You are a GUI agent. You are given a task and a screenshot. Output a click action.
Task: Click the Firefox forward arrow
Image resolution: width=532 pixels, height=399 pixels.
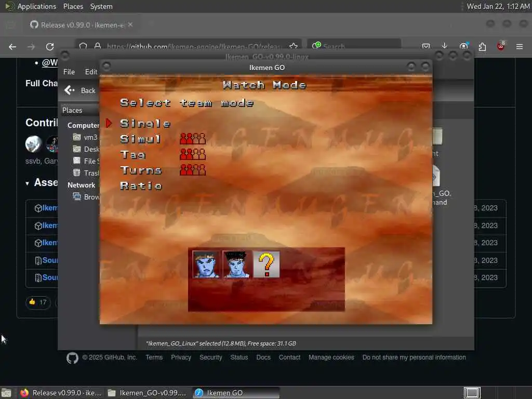coord(31,47)
